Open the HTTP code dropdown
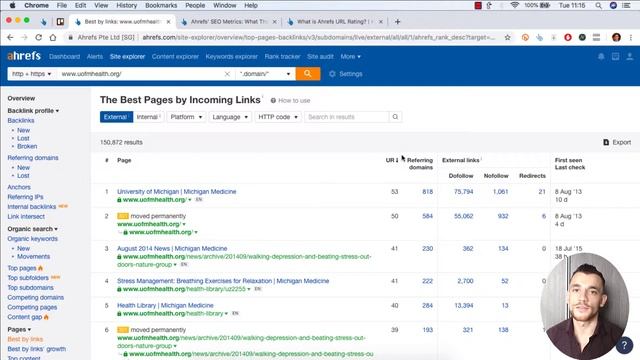This screenshot has width=640, height=360. point(278,117)
